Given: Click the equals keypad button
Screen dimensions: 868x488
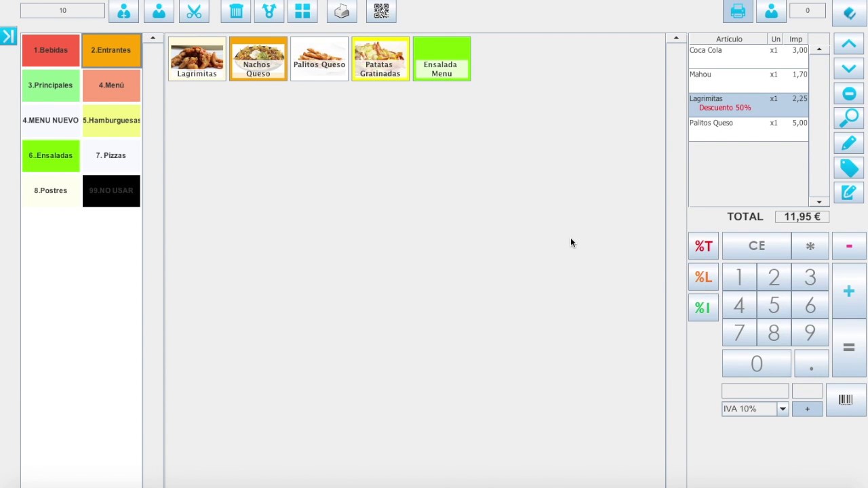Looking at the screenshot, I should point(849,348).
